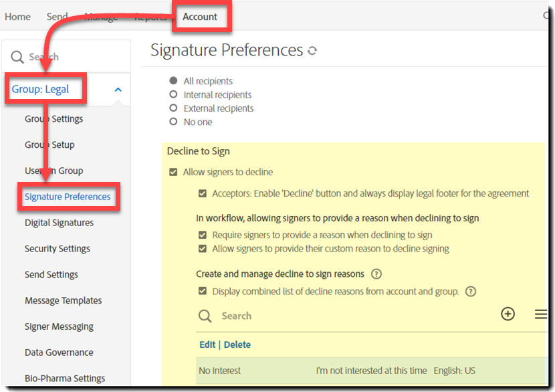
Task: Click the magnifier icon in sidebar search
Action: (x=17, y=57)
